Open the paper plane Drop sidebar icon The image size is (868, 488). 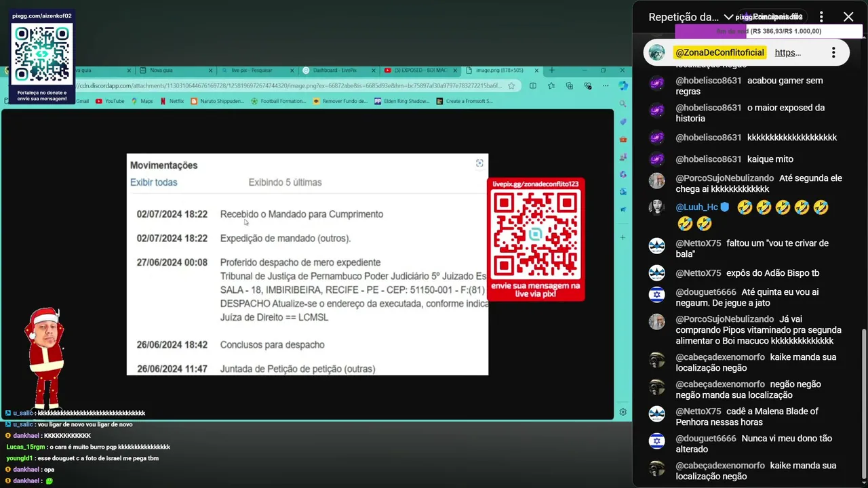point(623,209)
